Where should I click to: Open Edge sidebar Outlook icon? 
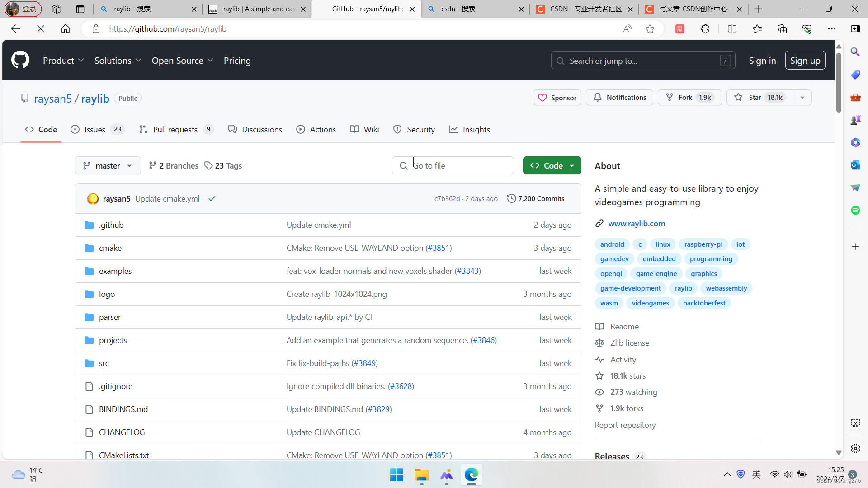tap(855, 165)
